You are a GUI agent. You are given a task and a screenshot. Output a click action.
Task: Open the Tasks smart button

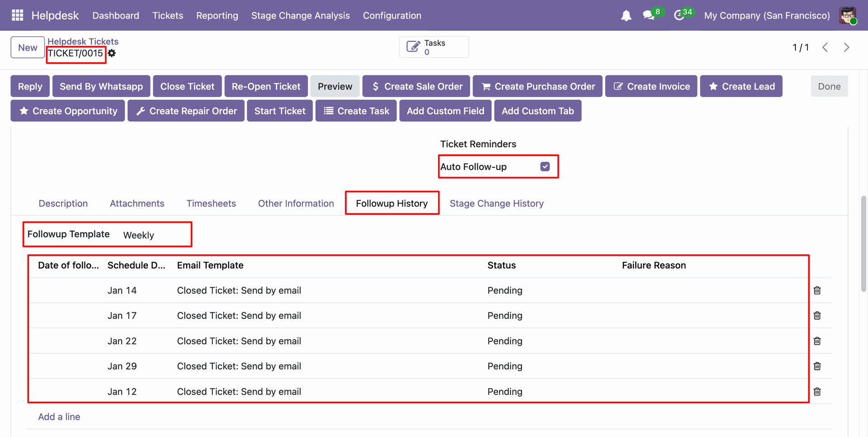pos(434,47)
